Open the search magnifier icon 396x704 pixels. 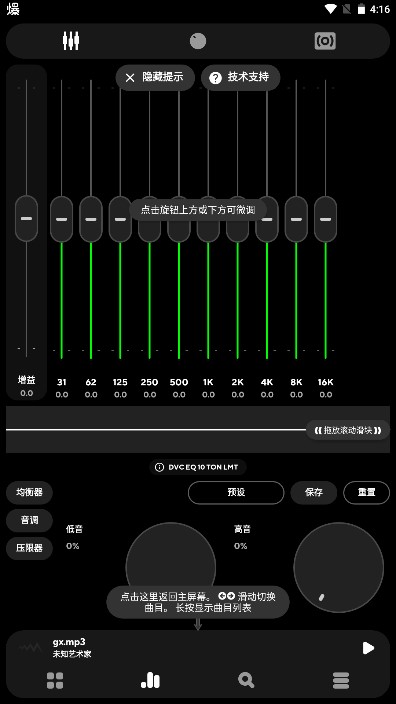246,681
